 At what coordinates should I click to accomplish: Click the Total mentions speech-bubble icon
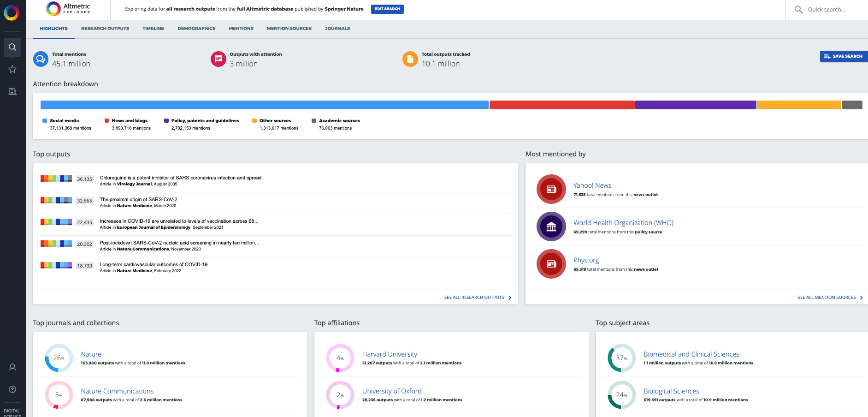41,59
